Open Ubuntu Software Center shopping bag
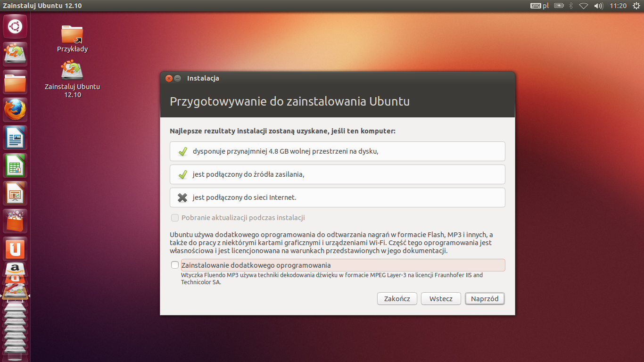The height and width of the screenshot is (362, 644). pos(15,221)
